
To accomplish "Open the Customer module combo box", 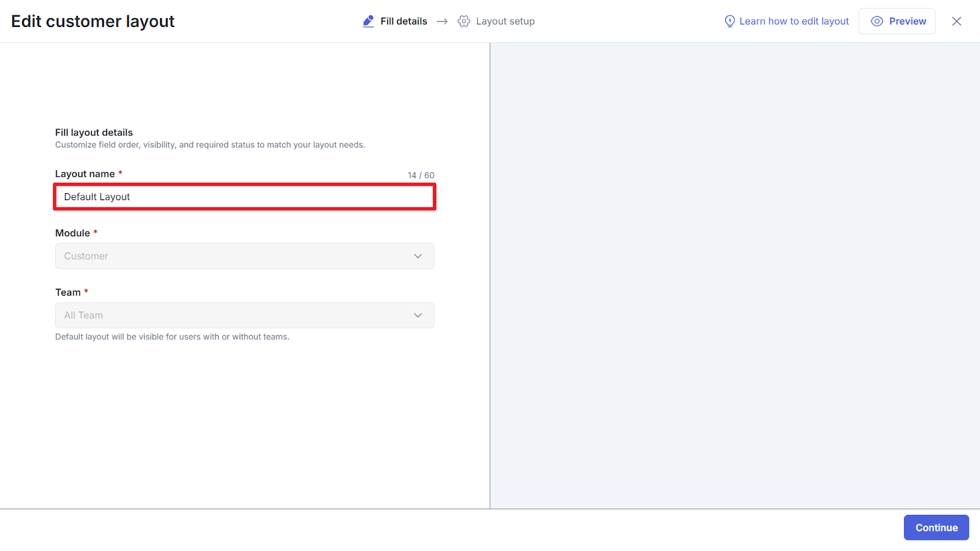I will [x=233, y=256].
